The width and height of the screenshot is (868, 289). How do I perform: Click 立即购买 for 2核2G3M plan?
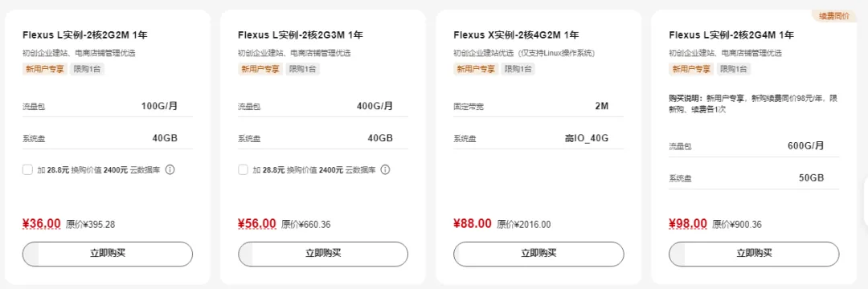(323, 254)
